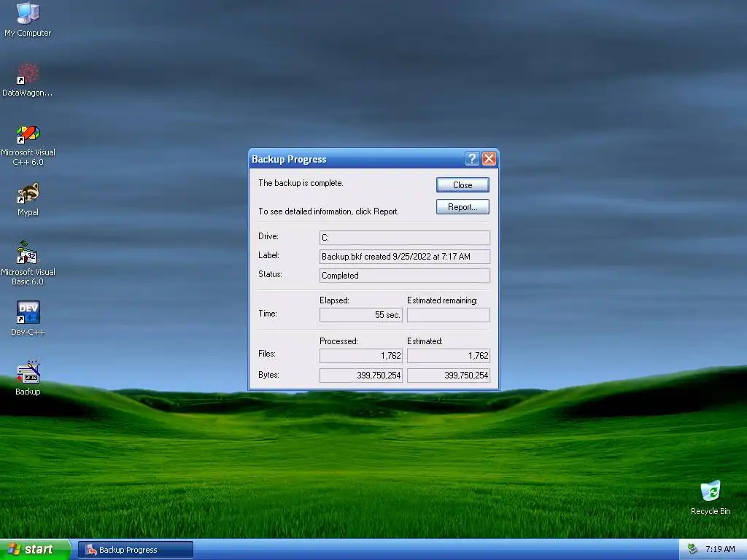Select Microsoft Visual C++ 6.0 shortcut

pyautogui.click(x=28, y=145)
